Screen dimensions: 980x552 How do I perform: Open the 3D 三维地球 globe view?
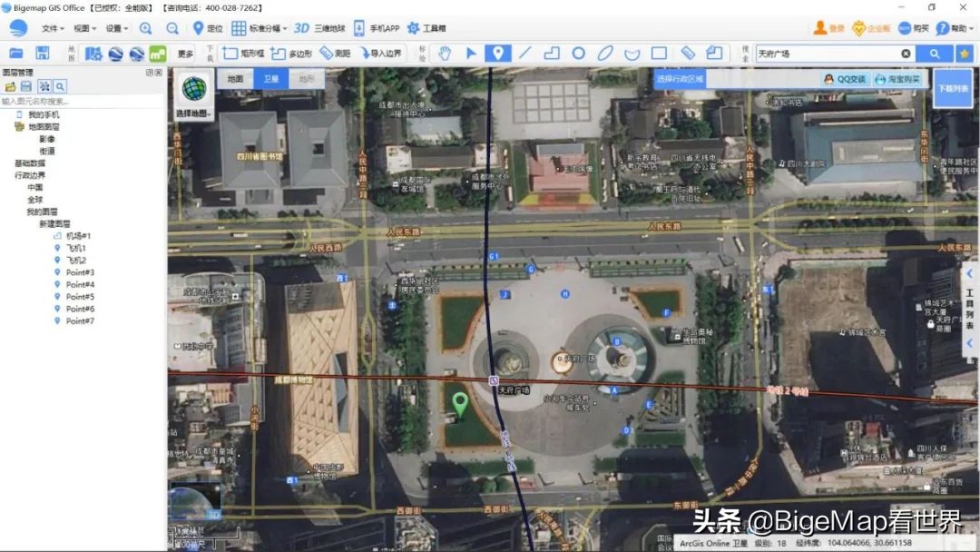(x=319, y=28)
